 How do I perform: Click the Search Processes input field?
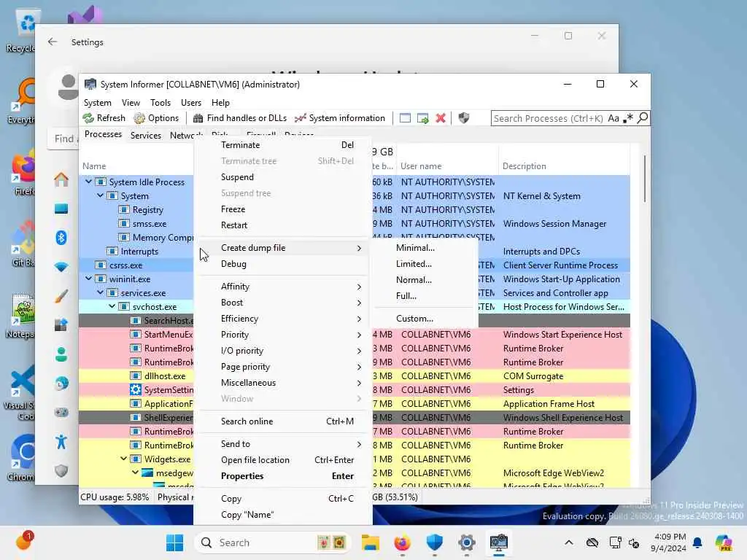(549, 118)
